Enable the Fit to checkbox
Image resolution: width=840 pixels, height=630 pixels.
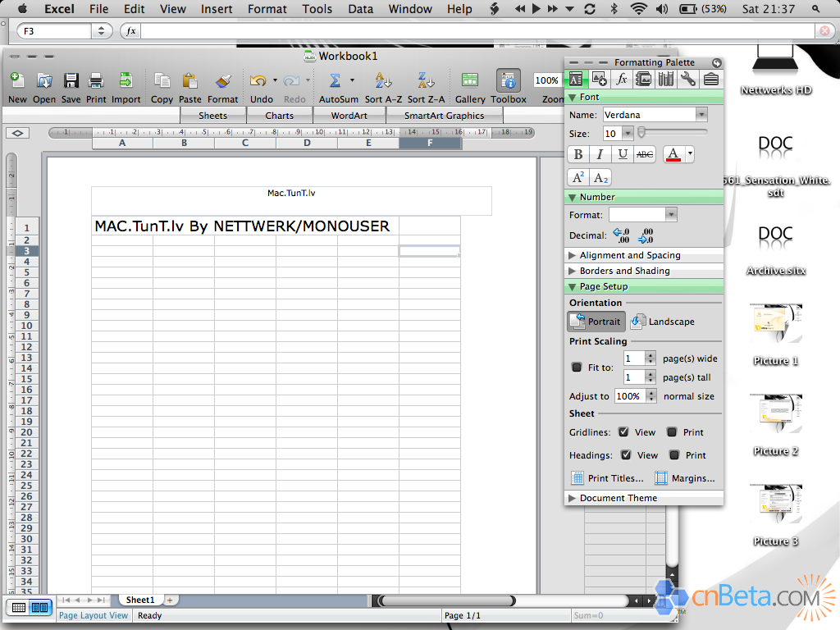[577, 367]
